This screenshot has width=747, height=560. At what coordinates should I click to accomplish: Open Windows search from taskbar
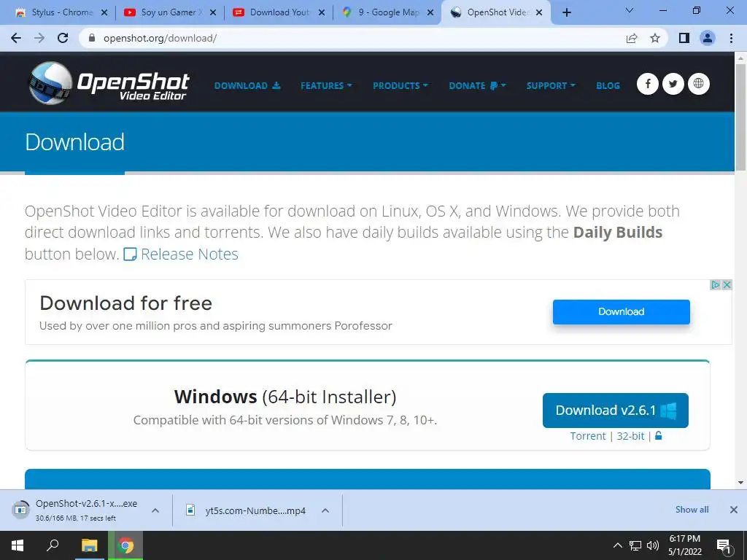coord(53,545)
